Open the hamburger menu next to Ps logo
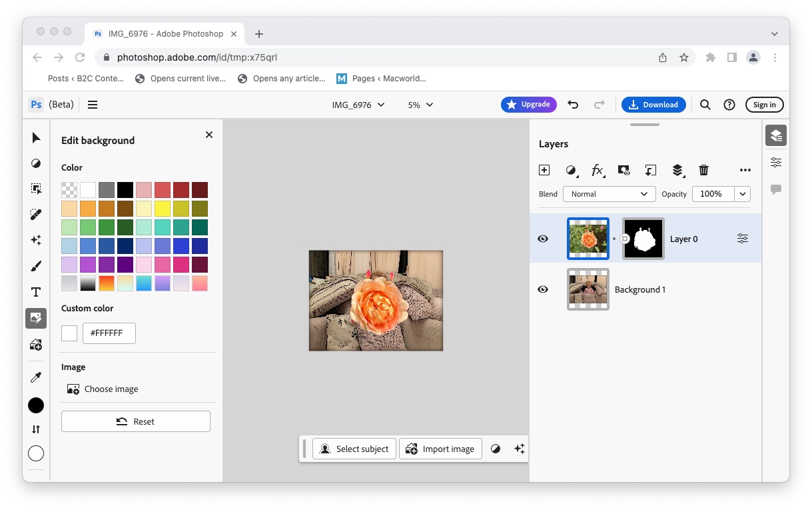The height and width of the screenshot is (510, 812). (93, 105)
